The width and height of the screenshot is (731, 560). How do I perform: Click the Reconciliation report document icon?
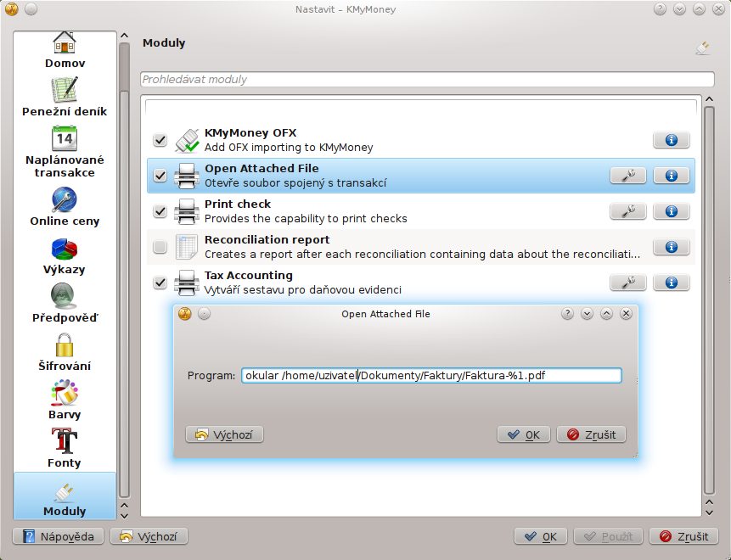point(187,247)
